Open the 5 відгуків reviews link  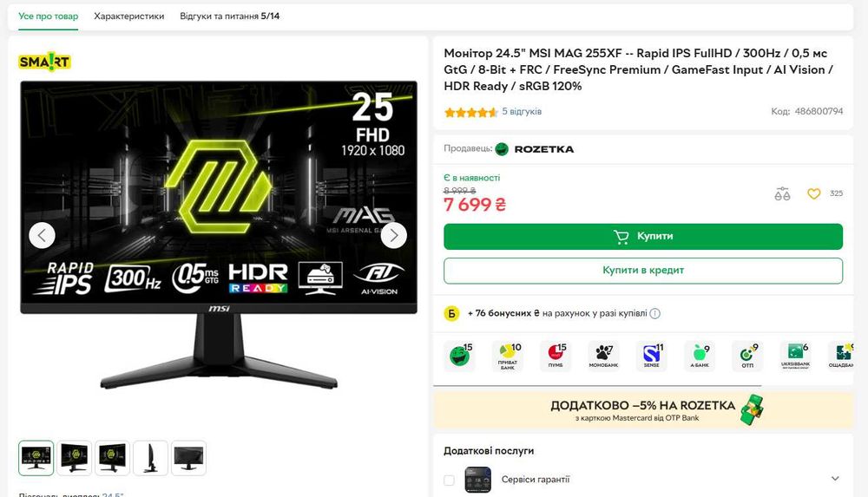[x=522, y=111]
